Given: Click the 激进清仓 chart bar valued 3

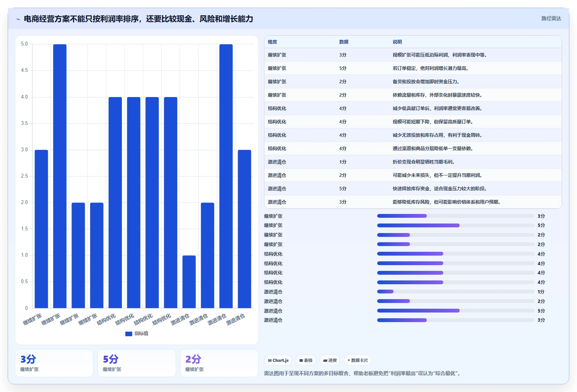Looking at the screenshot, I should pyautogui.click(x=245, y=229).
